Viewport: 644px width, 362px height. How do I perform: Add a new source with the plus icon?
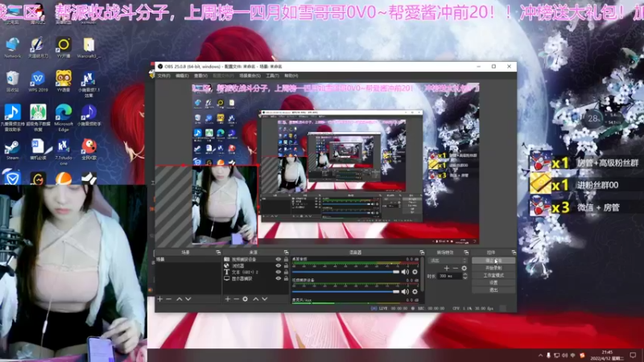[x=228, y=299]
